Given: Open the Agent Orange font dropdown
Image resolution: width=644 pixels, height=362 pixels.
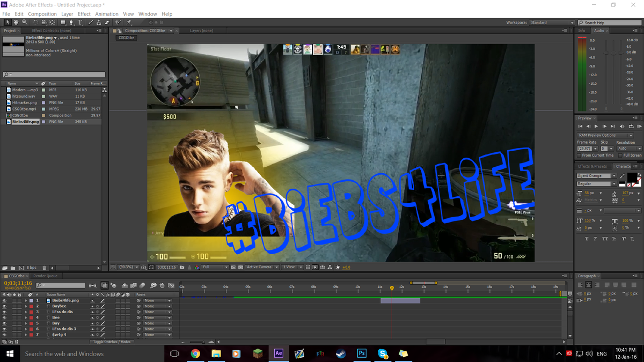Looking at the screenshot, I should (596, 176).
